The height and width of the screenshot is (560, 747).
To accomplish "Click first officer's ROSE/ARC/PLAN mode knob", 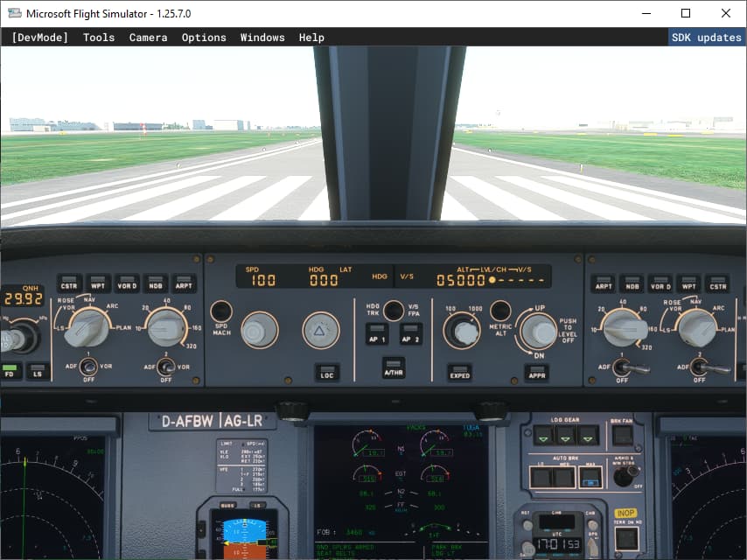I will click(696, 327).
